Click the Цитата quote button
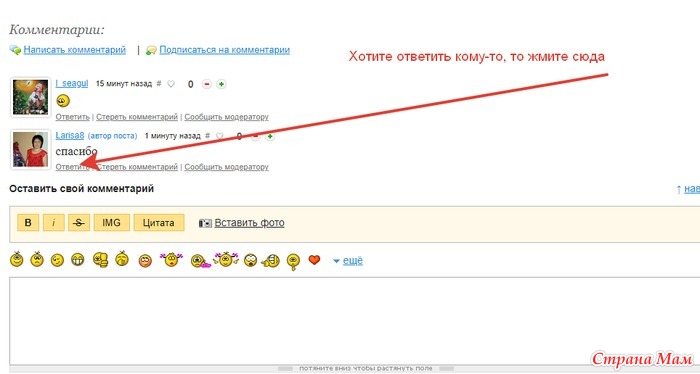 click(158, 222)
